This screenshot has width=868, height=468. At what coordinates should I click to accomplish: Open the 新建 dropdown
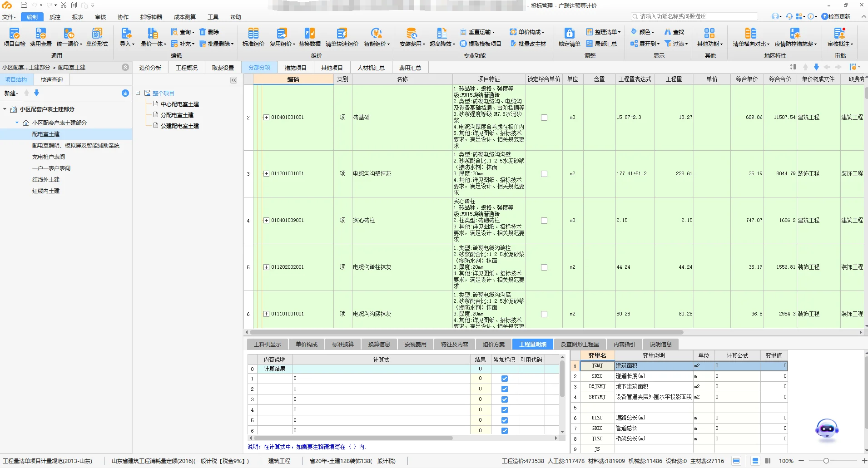pos(11,93)
